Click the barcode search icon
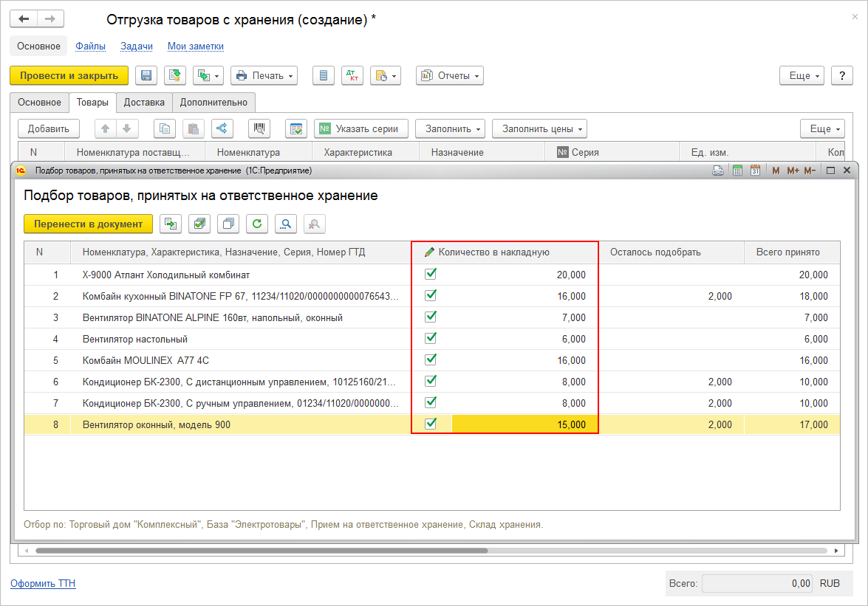Image resolution: width=868 pixels, height=606 pixels. 259,129
